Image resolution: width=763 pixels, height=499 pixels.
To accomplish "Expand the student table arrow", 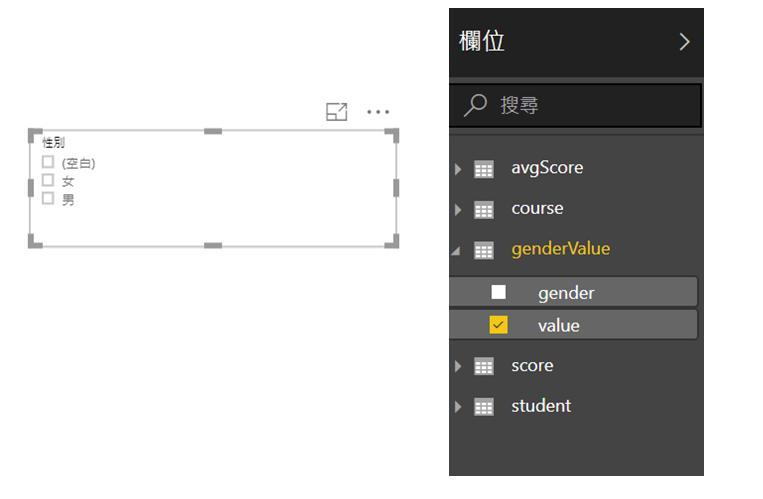I will 457,407.
